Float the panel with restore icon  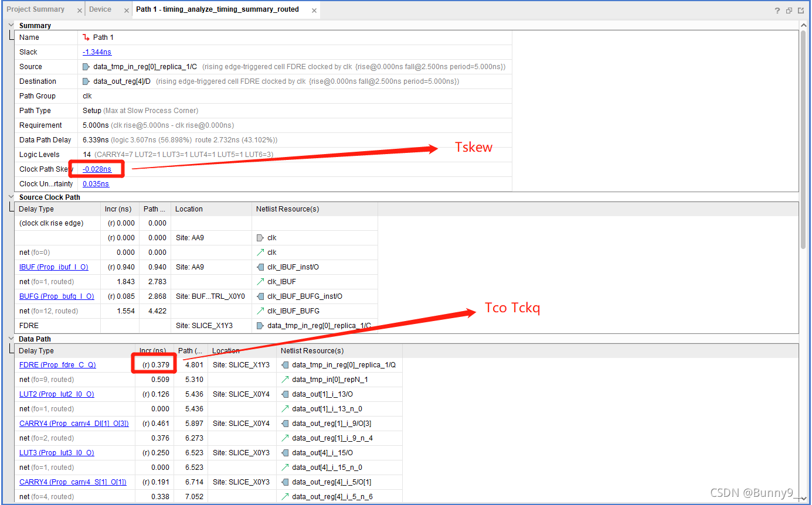tap(789, 10)
